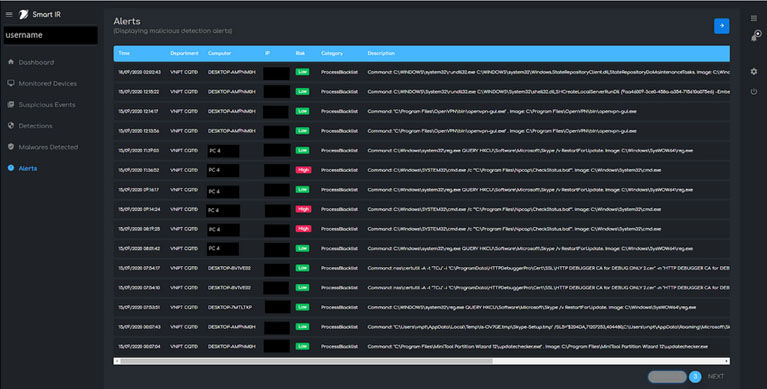Select the Detections icon in sidebar

point(11,126)
